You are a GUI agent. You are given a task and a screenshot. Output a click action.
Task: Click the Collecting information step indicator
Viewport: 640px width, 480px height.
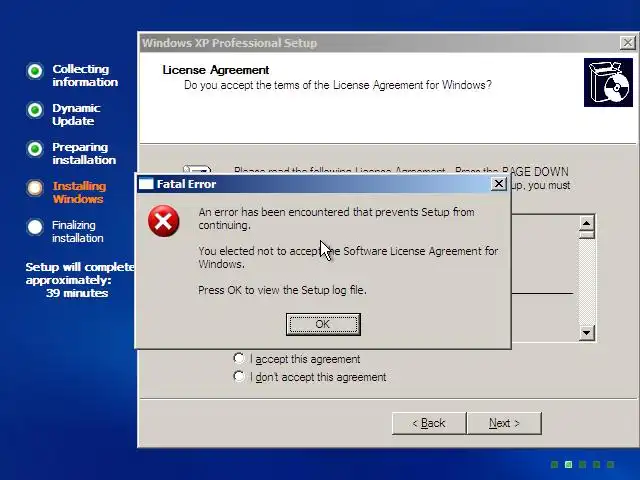coord(35,71)
